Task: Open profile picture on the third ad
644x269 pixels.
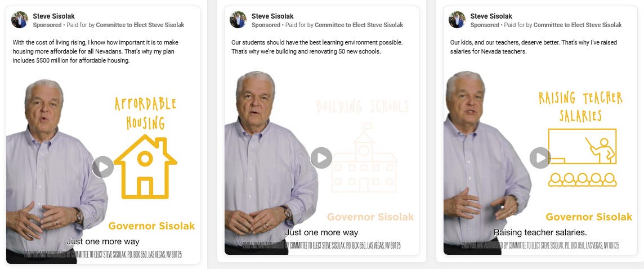Action: pyautogui.click(x=457, y=20)
